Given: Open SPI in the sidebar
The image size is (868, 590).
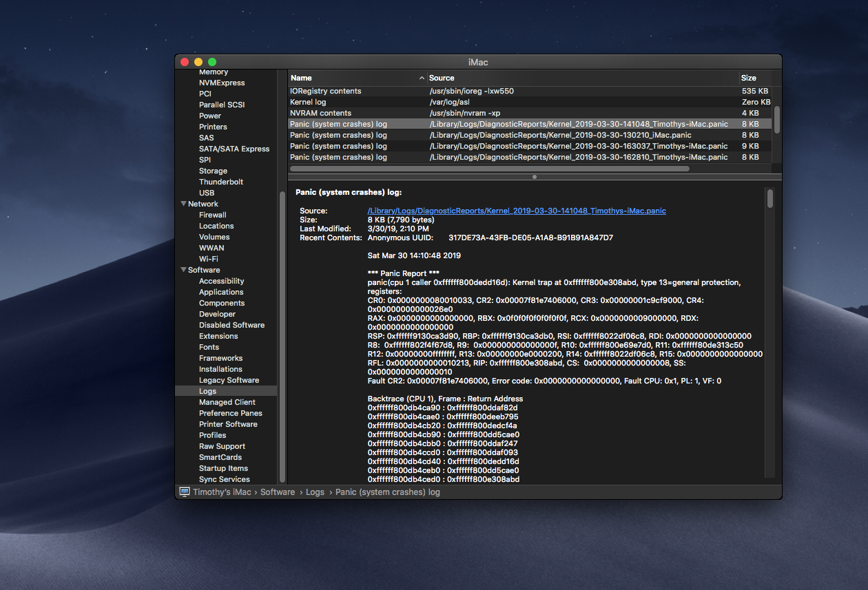Looking at the screenshot, I should (x=205, y=160).
